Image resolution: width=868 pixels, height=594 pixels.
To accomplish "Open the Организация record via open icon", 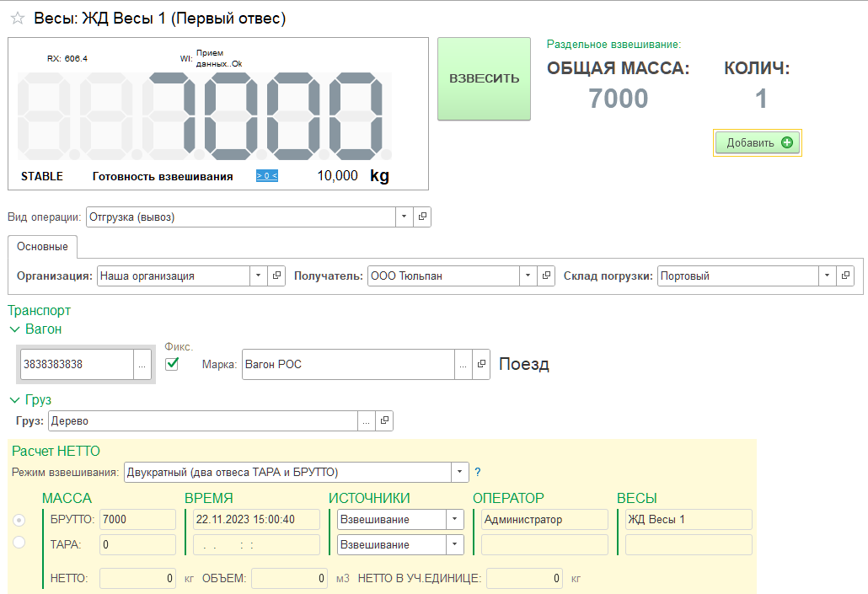I will [x=276, y=276].
